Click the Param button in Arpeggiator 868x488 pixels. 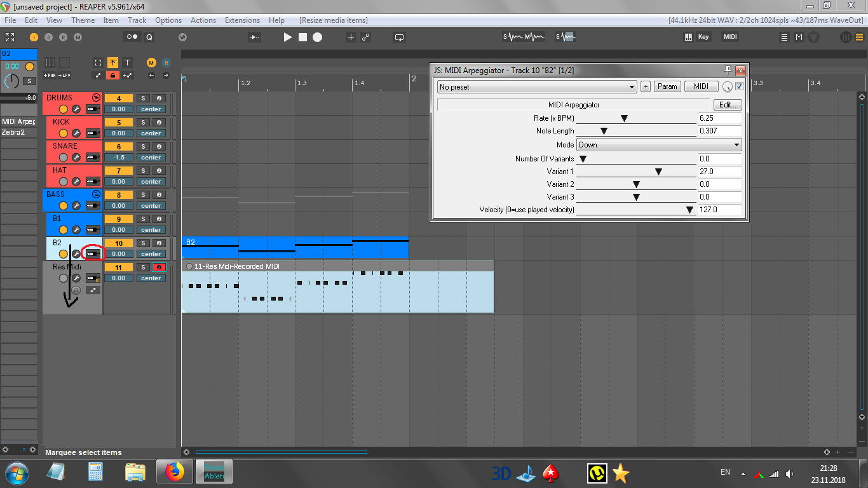[x=667, y=86]
